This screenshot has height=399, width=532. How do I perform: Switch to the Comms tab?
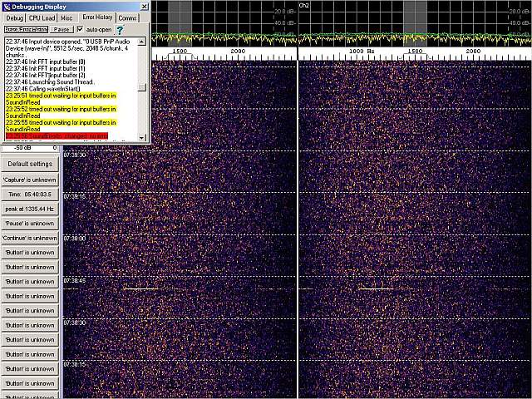127,17
